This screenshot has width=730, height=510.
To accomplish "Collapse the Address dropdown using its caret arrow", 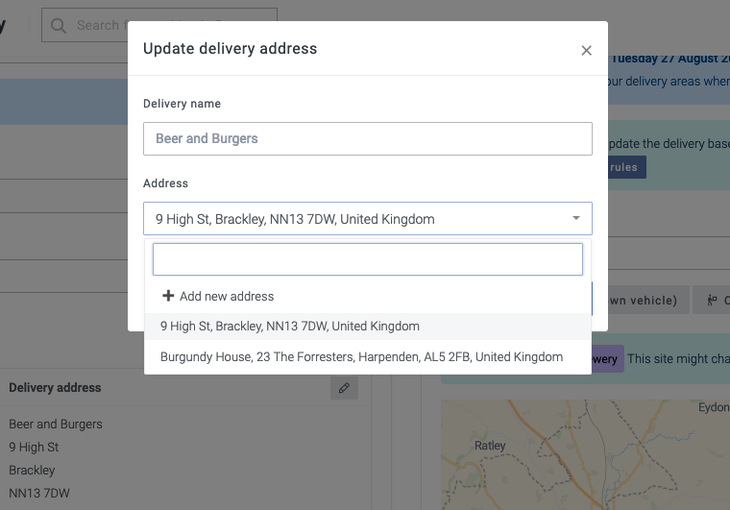I will (x=576, y=218).
